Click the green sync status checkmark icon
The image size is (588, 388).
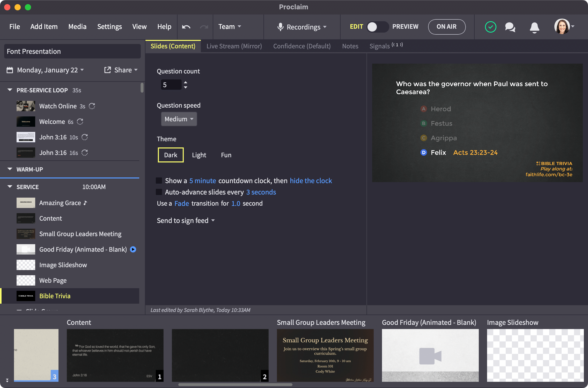click(490, 27)
